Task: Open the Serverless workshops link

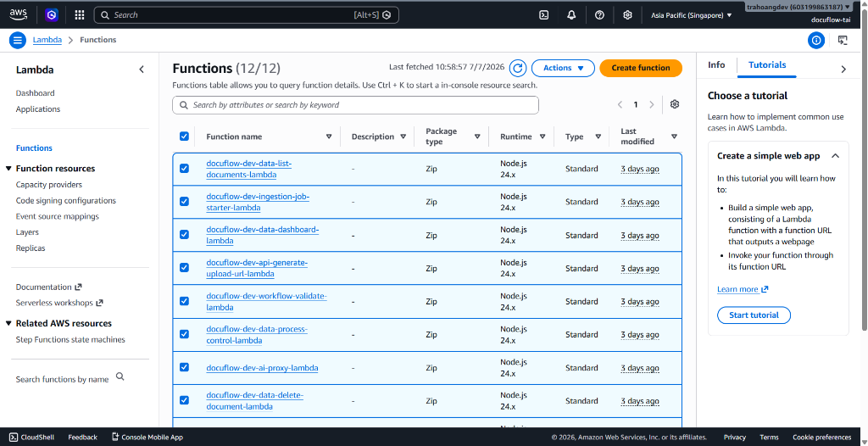Action: [x=59, y=303]
